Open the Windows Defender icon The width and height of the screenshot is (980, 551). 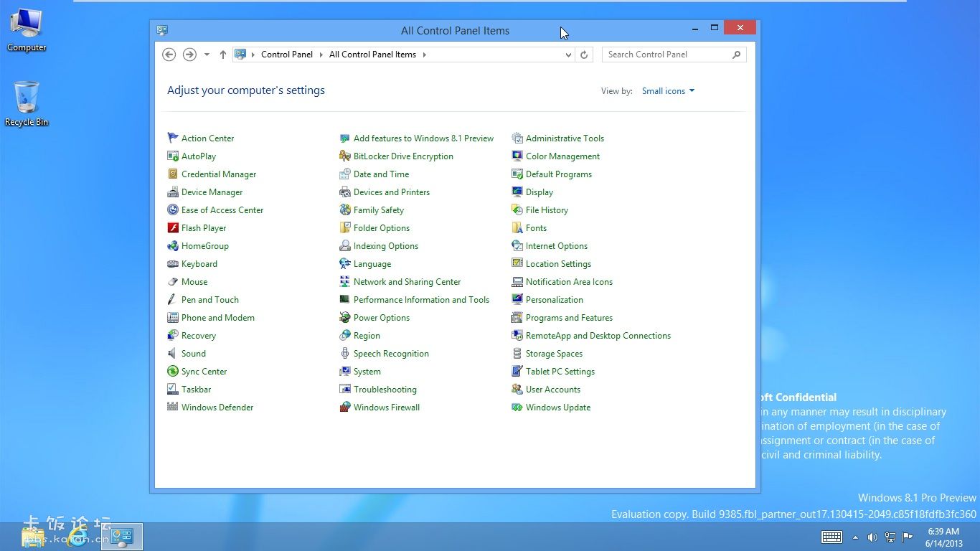[172, 407]
